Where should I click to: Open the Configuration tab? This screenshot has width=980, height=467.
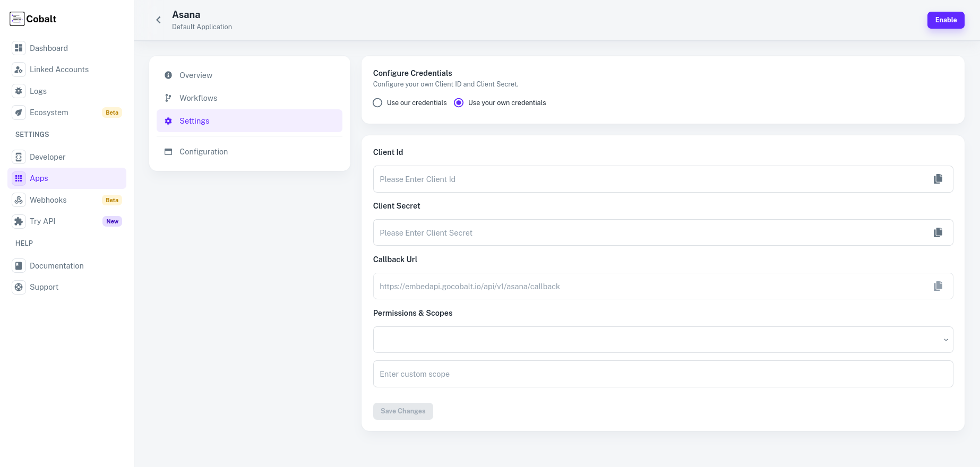pos(250,152)
